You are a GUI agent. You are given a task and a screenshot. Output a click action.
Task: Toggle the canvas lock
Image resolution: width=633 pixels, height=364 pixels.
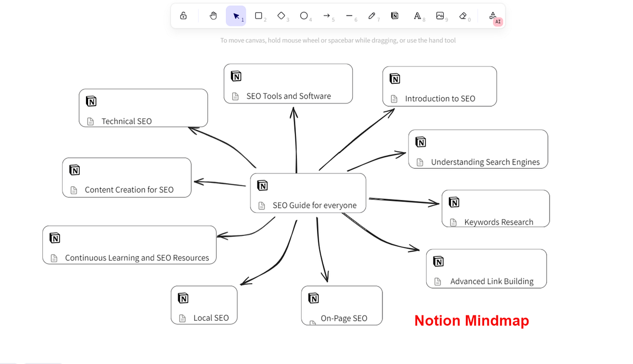click(x=183, y=16)
